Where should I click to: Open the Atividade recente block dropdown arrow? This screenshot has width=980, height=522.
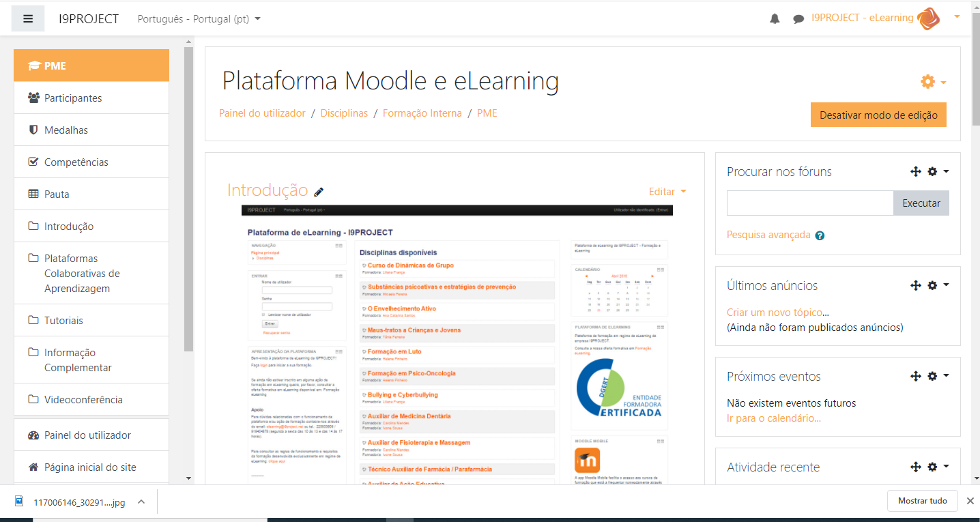click(x=946, y=467)
